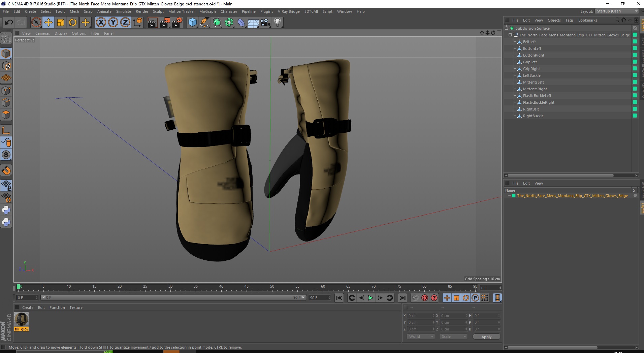Open the Simulate menu
The height and width of the screenshot is (353, 644).
124,11
